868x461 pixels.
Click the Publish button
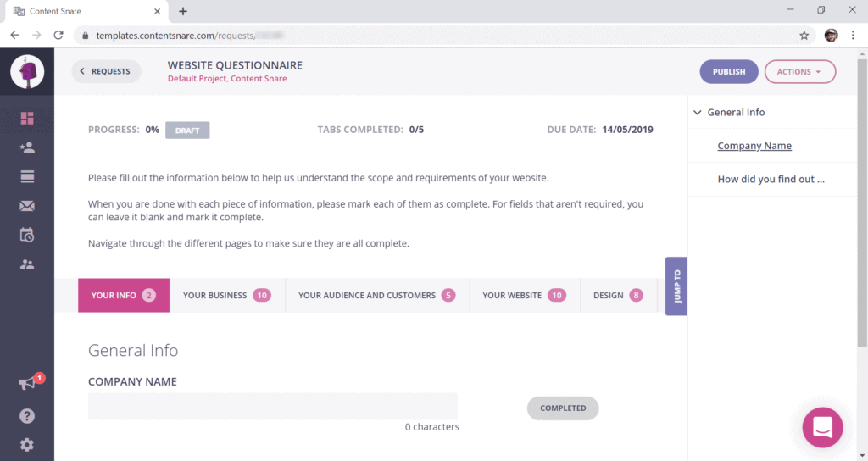(x=728, y=72)
